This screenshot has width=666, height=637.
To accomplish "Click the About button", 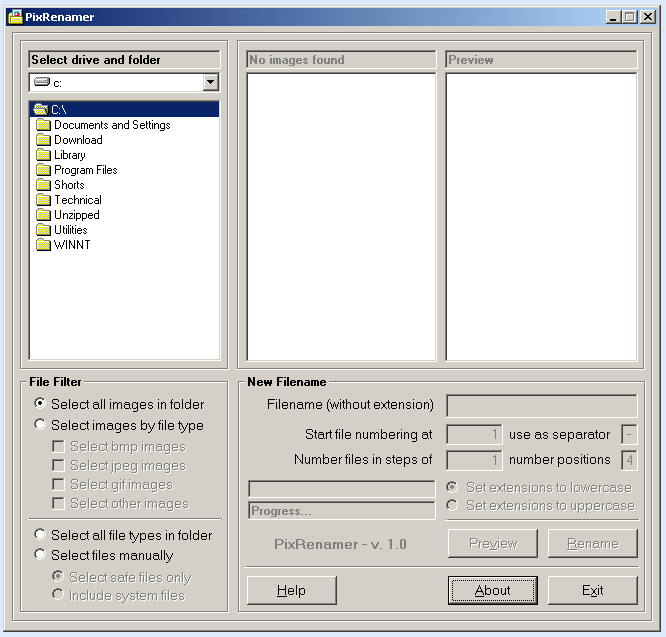I will (492, 590).
